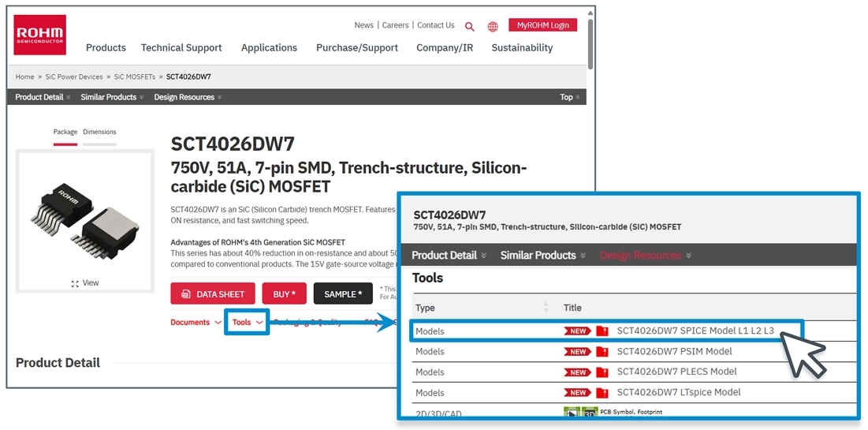Sort the Type column using its arrows
This screenshot has width=868, height=430.
click(x=546, y=308)
